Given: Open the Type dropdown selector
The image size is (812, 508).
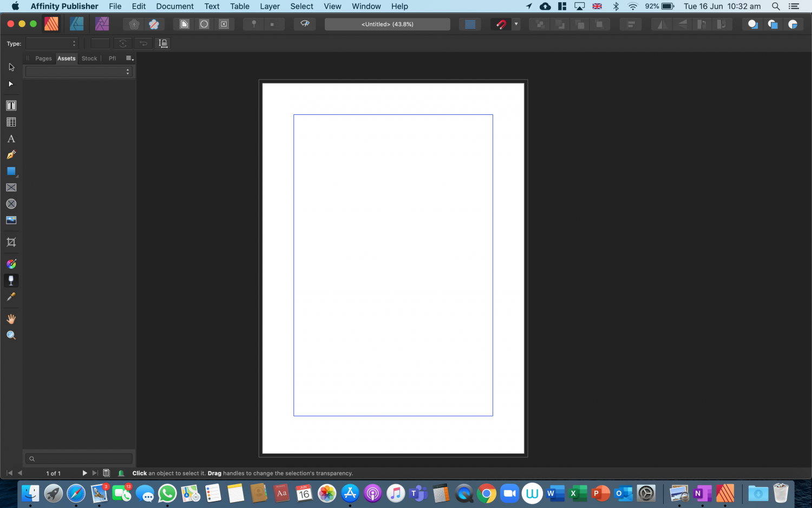Looking at the screenshot, I should 51,43.
